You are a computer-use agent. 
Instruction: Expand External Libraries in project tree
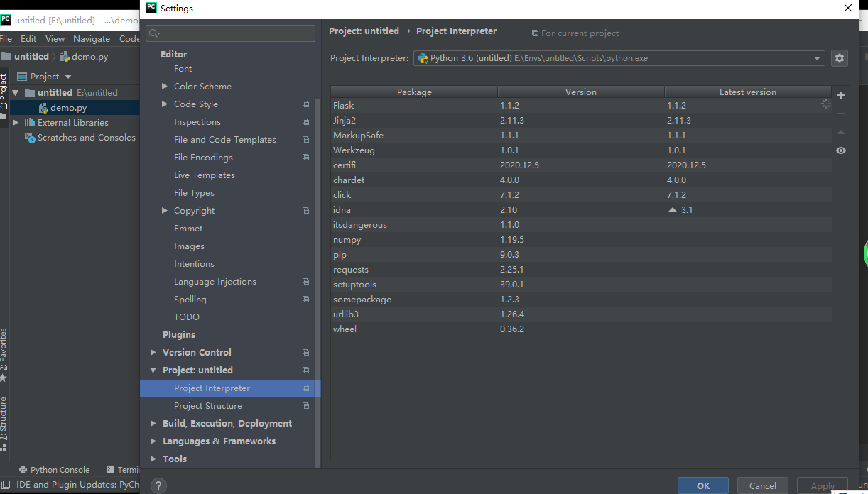(x=15, y=123)
